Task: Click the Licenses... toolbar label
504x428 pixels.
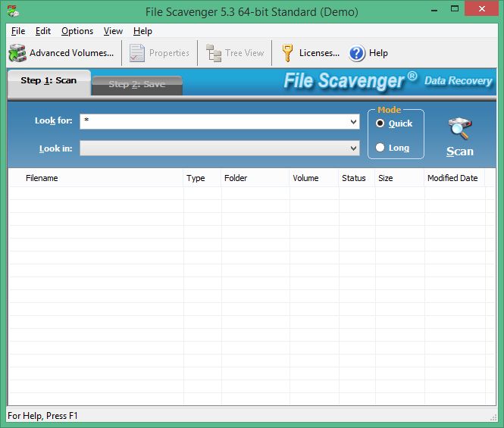Action: [320, 53]
